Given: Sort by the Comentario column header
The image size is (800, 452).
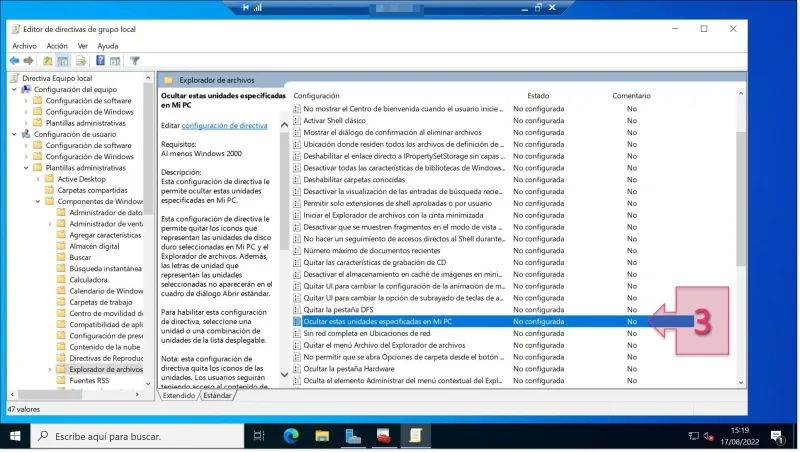Looking at the screenshot, I should point(632,95).
